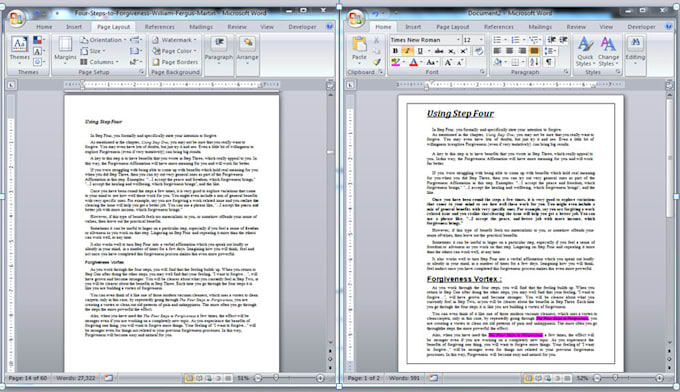Toggle Italic in the Document2 window
Image resolution: width=680 pixels, height=392 pixels.
coord(407,51)
